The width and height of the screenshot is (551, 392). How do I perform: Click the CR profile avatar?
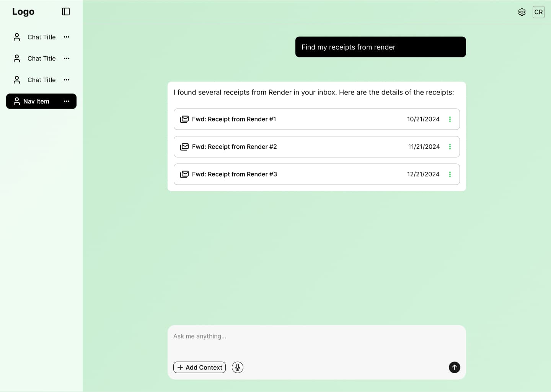click(x=538, y=12)
